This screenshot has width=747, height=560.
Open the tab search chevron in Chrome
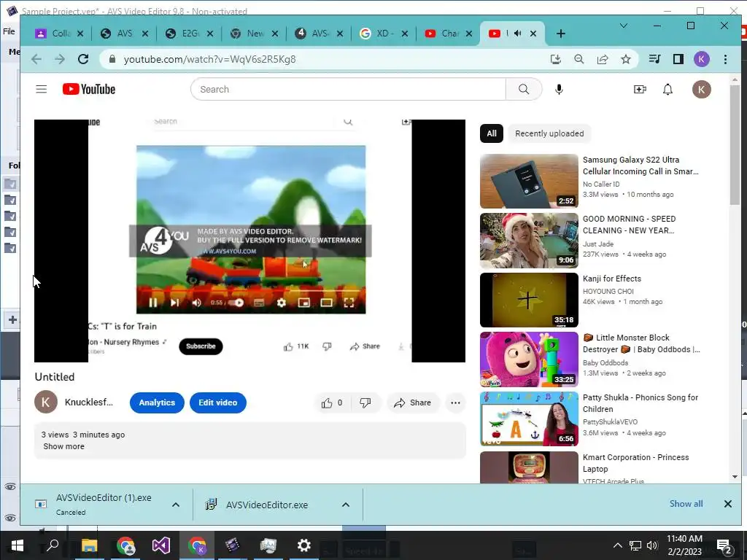point(623,26)
